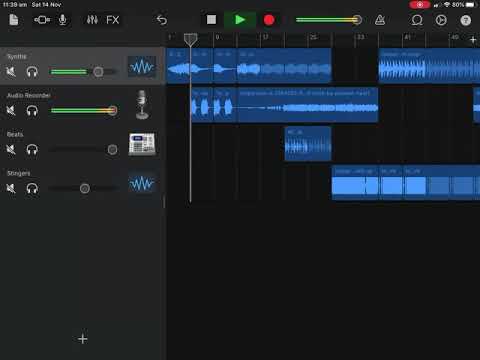Open Beats drum machine instrument icon
The width and height of the screenshot is (480, 360).
(x=142, y=144)
